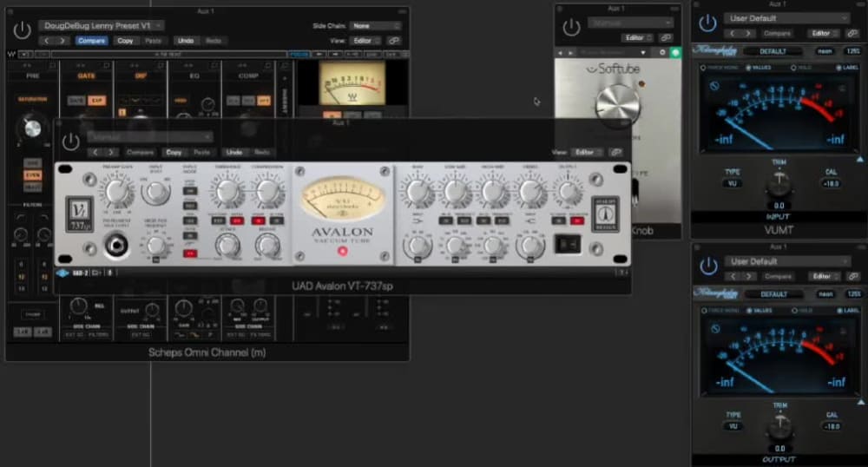Open Side Chain None dropdown

tap(375, 26)
